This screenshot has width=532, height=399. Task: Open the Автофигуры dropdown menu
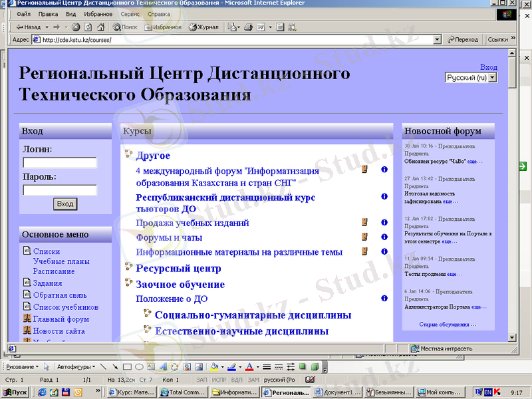(75, 366)
